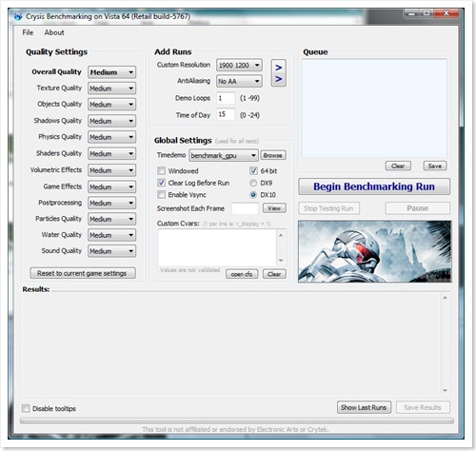476x451 pixels.
Task: Click the Show Last Runs button
Action: point(364,407)
